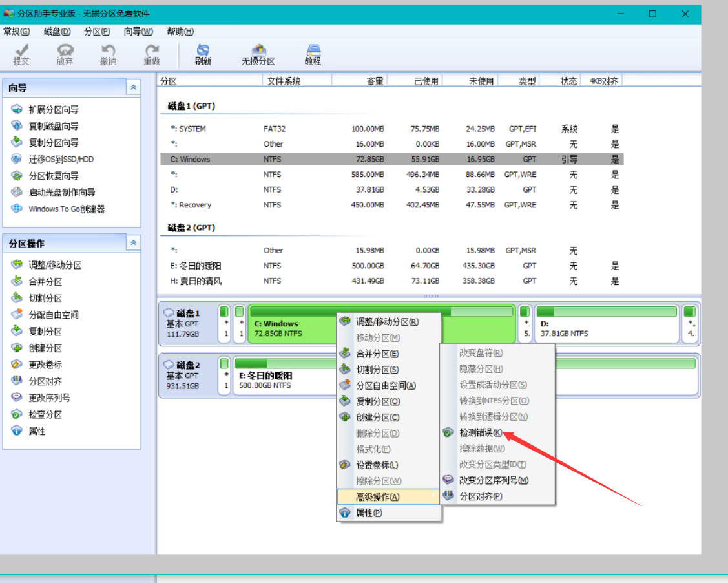Click the 提交 (Commit) toolbar icon
728x583 pixels.
click(x=21, y=54)
